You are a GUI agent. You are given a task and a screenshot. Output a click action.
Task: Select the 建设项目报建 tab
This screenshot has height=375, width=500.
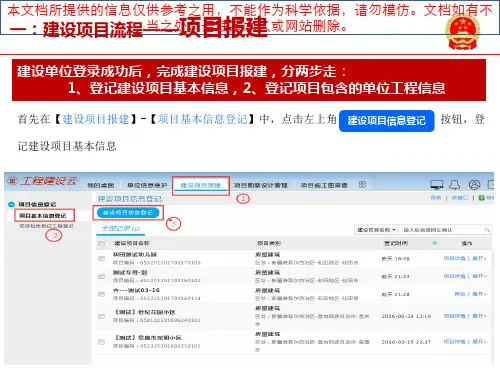point(201,185)
